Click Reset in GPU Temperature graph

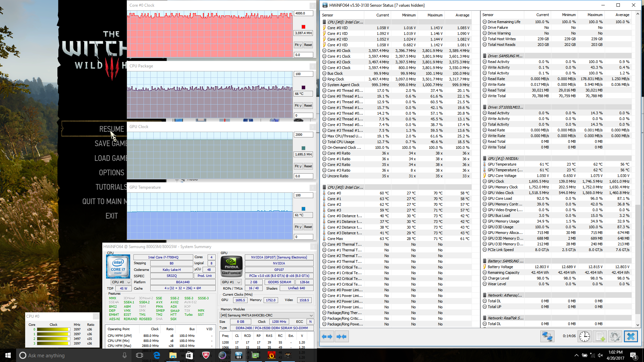(x=308, y=227)
